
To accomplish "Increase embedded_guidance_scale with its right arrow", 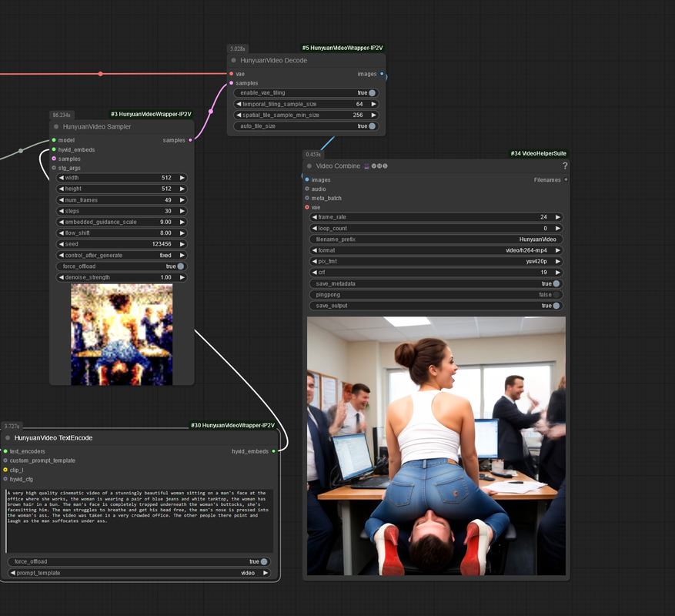I will pos(182,222).
